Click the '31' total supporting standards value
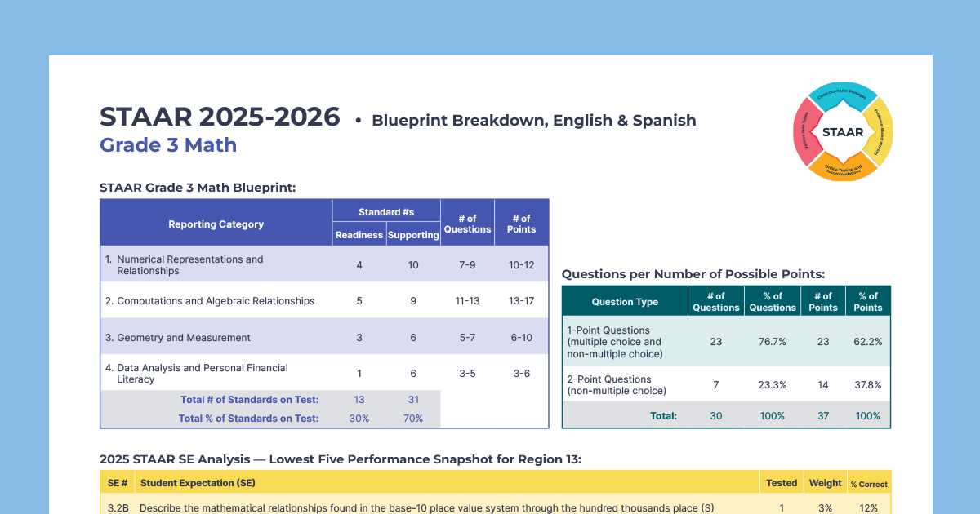 pyautogui.click(x=413, y=400)
